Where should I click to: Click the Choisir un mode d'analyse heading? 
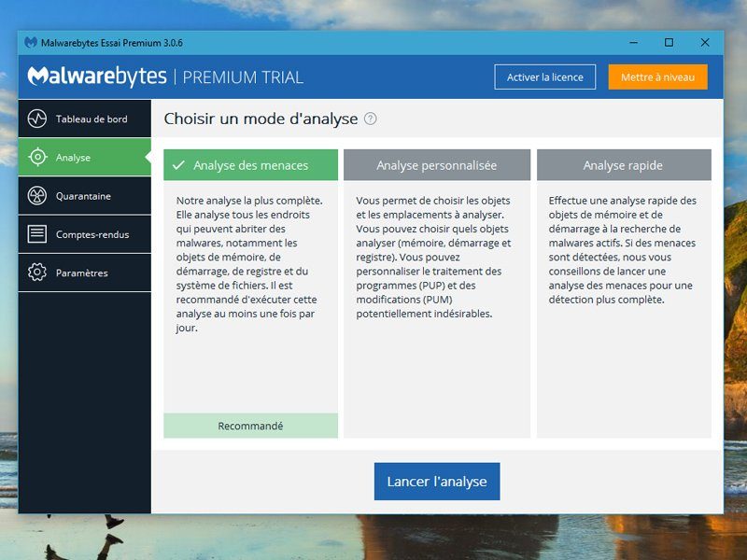261,119
